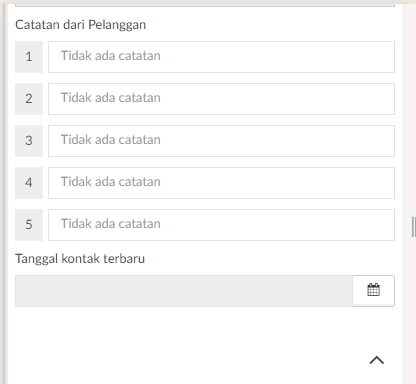Click the upward chevron scroll-to-top arrow

377,360
